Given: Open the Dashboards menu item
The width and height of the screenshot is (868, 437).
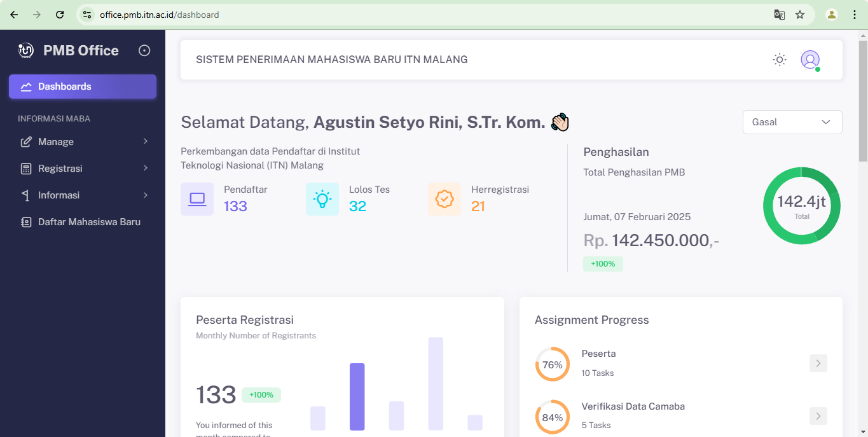Looking at the screenshot, I should tap(83, 87).
